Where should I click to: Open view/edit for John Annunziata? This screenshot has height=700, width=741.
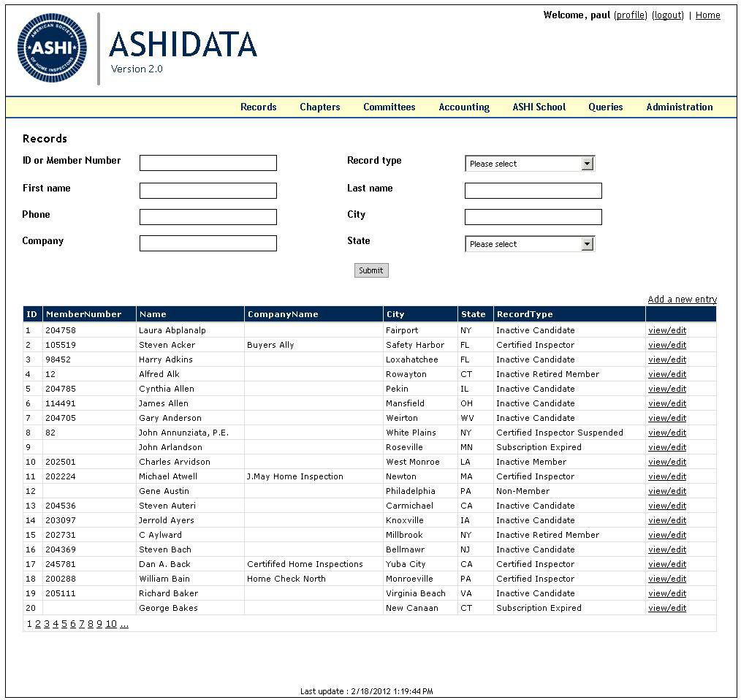point(666,433)
